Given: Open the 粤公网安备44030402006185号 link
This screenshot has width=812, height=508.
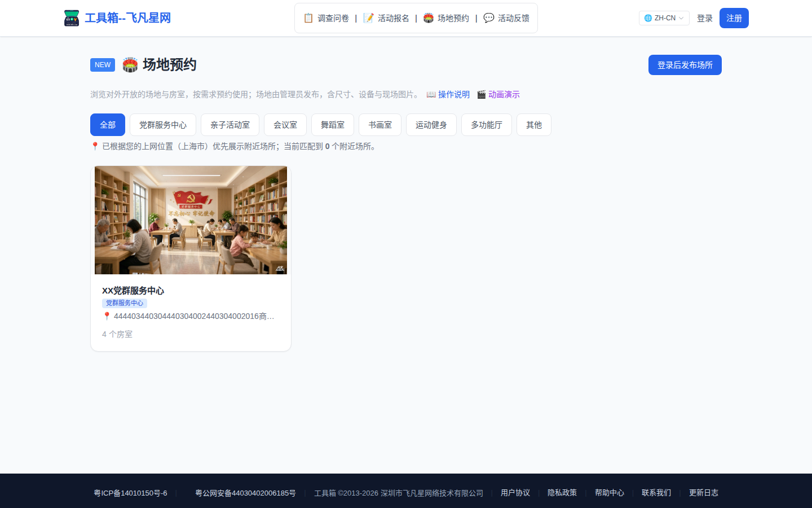Looking at the screenshot, I should coord(245,493).
